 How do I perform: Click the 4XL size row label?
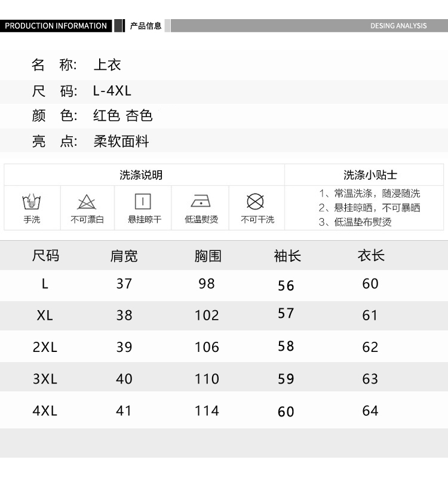coord(45,410)
